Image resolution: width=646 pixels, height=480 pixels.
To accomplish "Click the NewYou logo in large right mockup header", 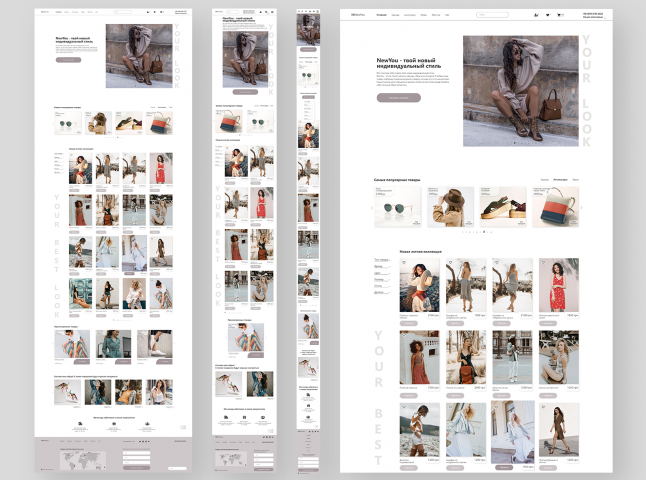I will point(358,15).
